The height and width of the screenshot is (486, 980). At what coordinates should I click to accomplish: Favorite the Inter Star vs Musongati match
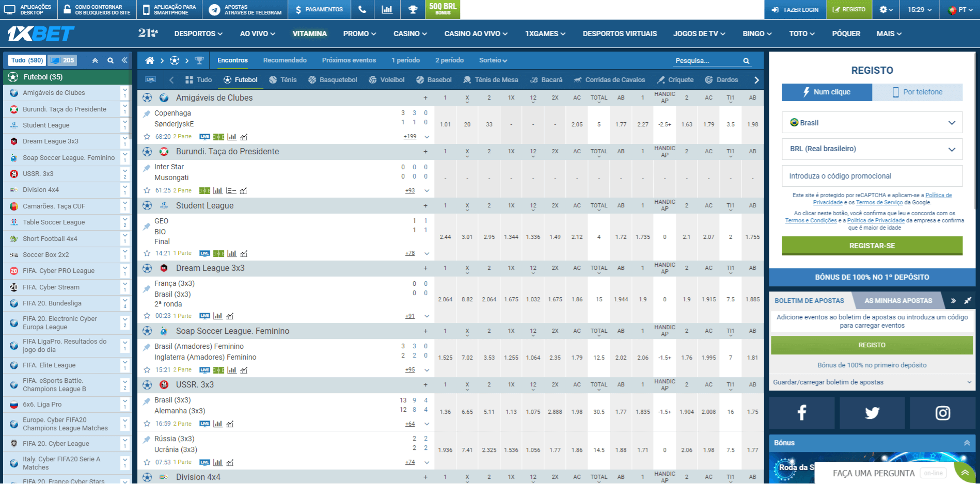pyautogui.click(x=147, y=190)
